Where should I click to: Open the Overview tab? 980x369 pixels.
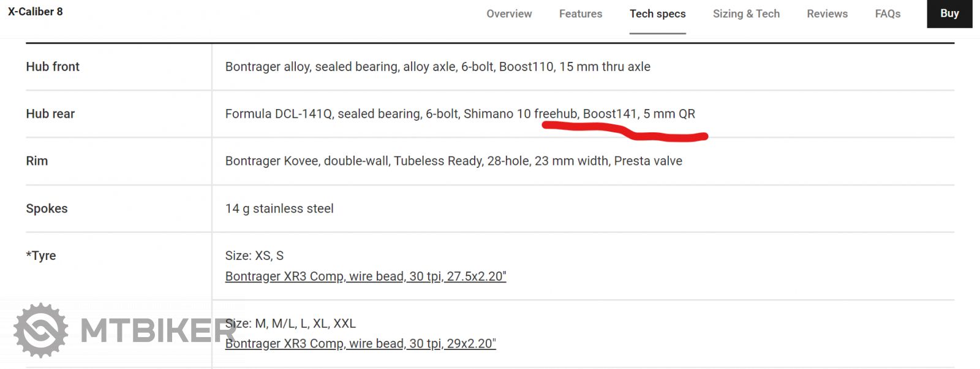point(509,13)
